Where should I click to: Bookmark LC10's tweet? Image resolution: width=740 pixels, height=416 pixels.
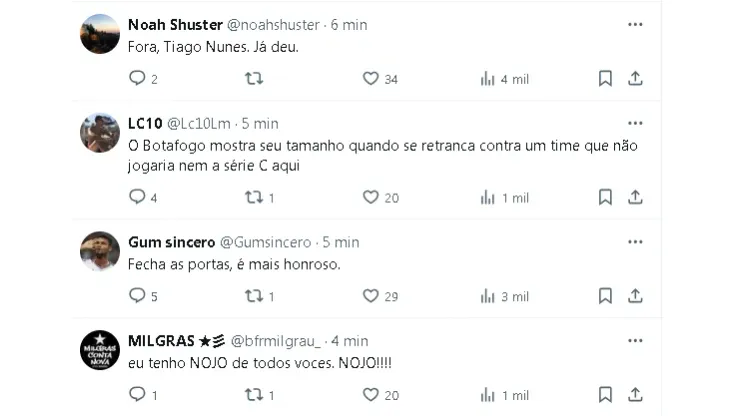605,197
